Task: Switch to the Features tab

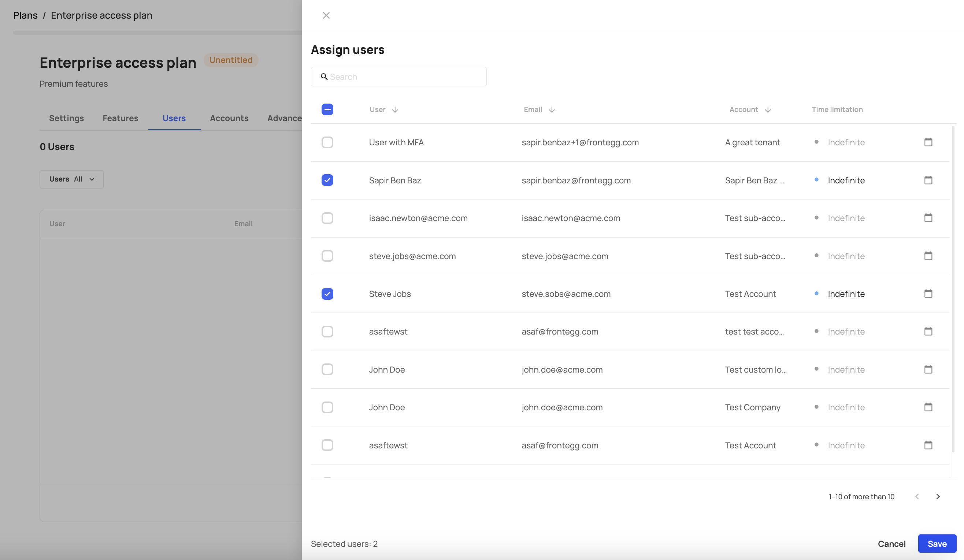Action: (120, 118)
